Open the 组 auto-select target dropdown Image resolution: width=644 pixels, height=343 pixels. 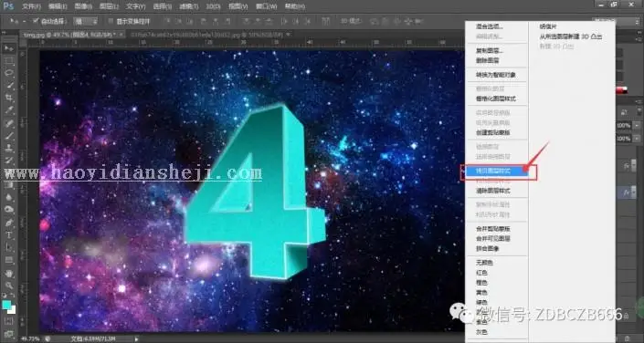tap(86, 21)
